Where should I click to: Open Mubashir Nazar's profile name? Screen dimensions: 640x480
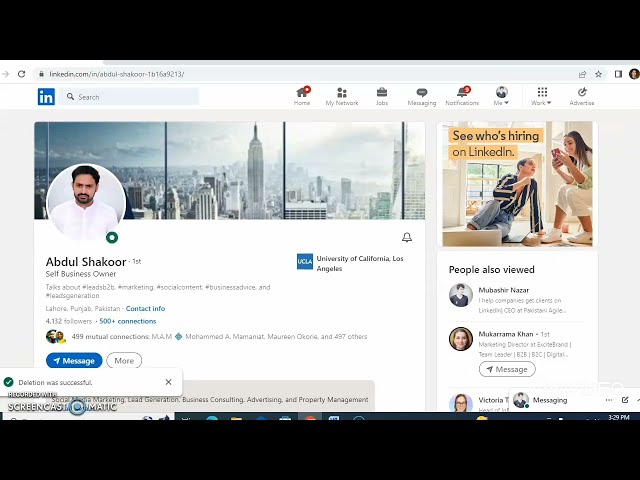(504, 290)
